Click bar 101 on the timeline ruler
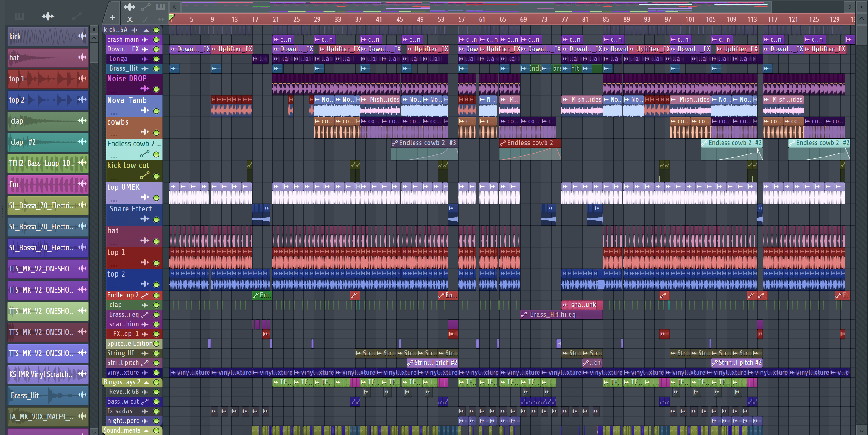868x435 pixels. coord(690,19)
